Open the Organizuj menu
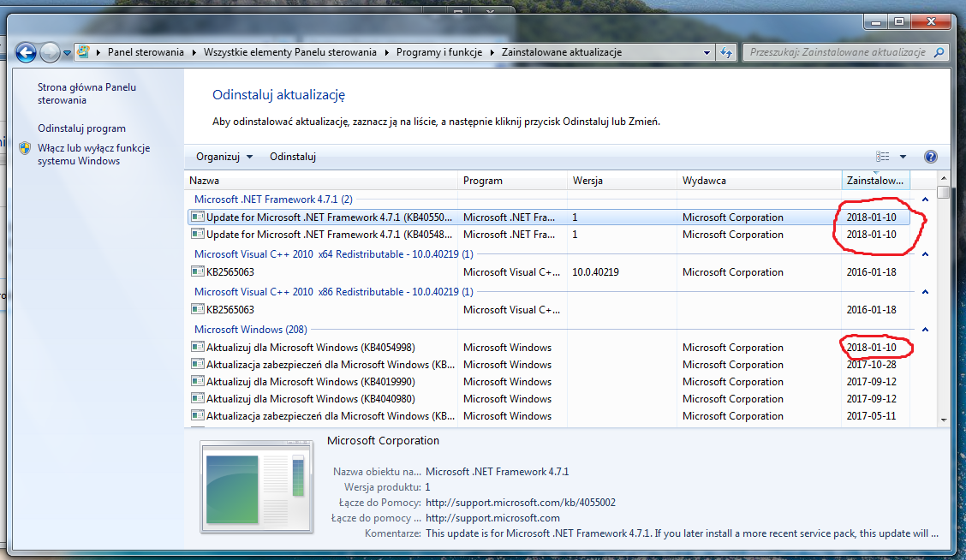The image size is (966, 560). tap(224, 157)
